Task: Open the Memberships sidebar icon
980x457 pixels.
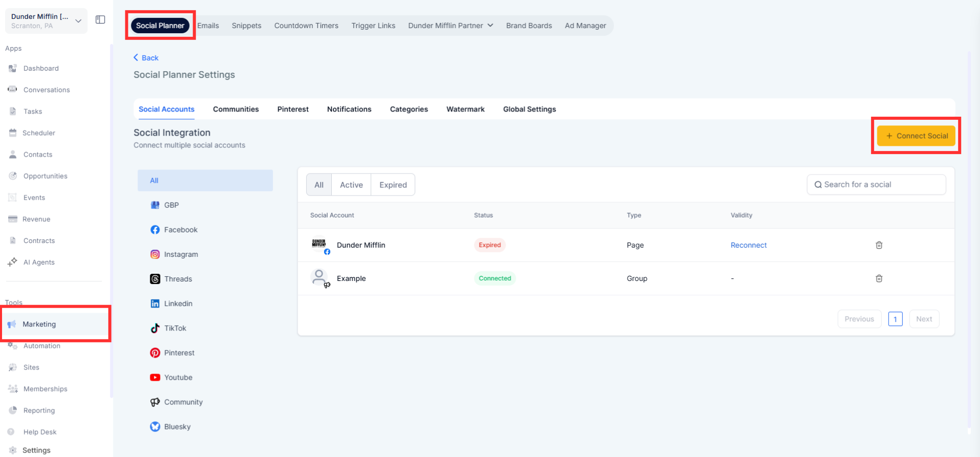Action: coord(13,389)
